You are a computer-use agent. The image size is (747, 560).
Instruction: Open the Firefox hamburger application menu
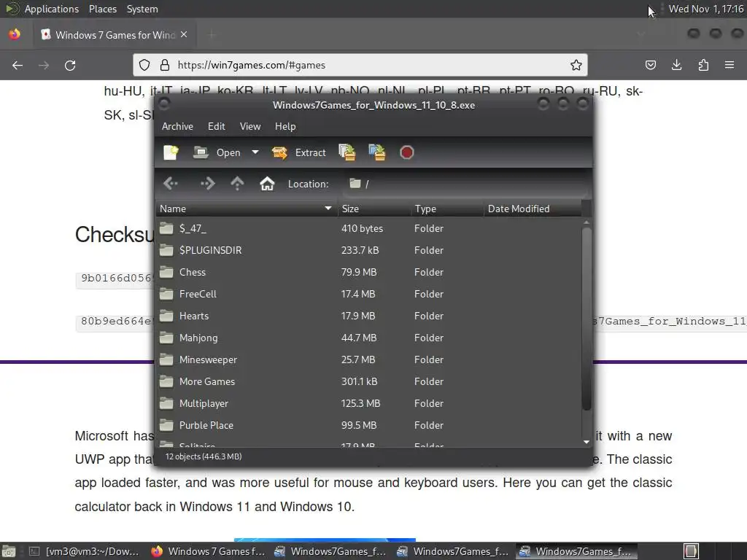(729, 65)
